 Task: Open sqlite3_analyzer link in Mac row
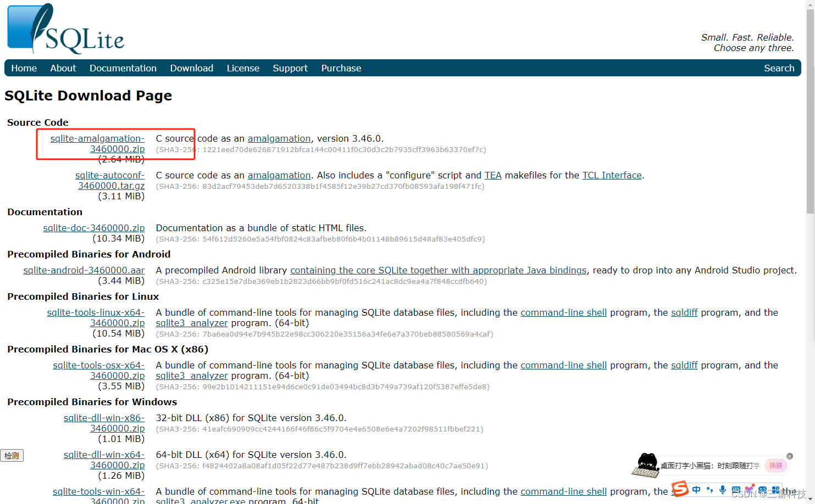(x=192, y=376)
